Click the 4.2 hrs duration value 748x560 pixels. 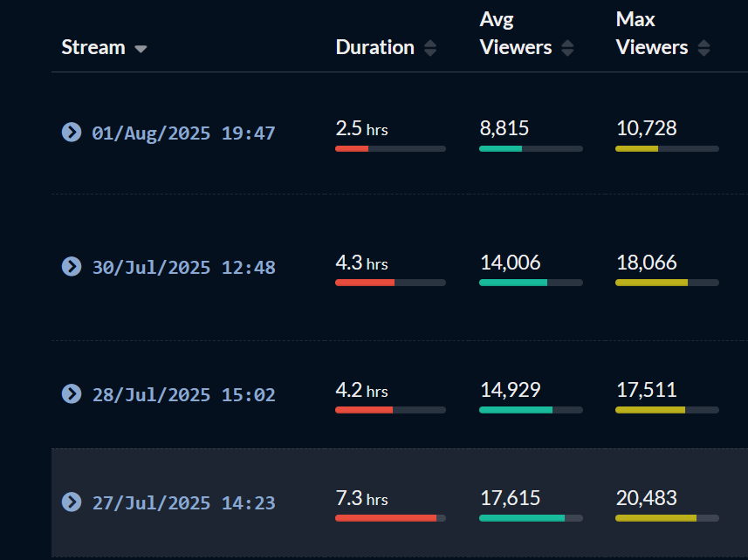(x=361, y=390)
